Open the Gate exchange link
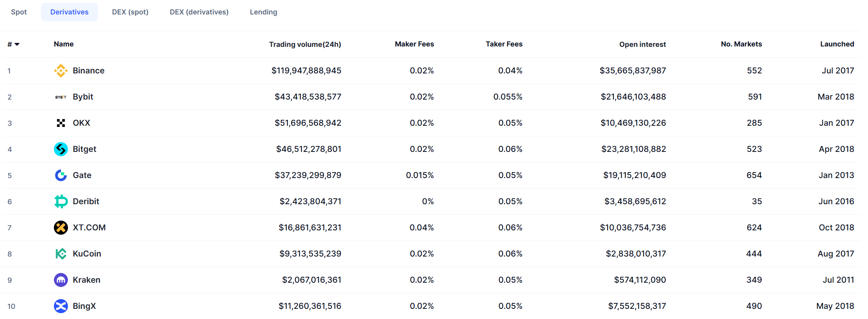This screenshot has width=868, height=319. click(x=82, y=175)
